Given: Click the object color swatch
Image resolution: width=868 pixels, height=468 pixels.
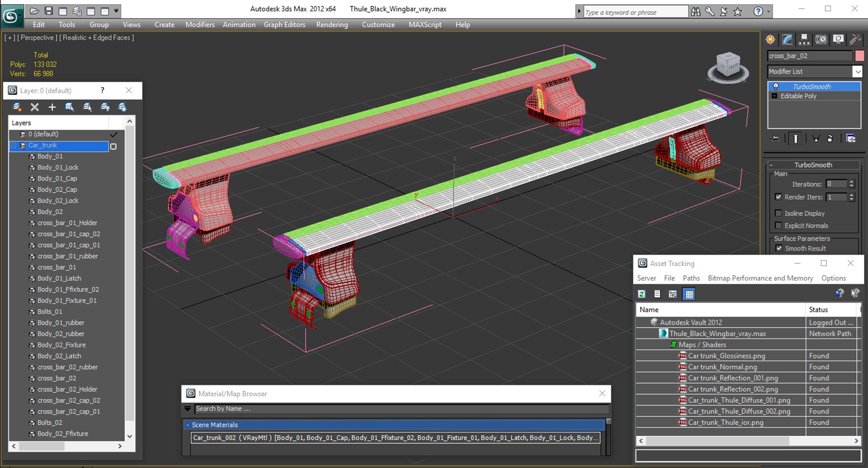Looking at the screenshot, I should click(x=859, y=56).
